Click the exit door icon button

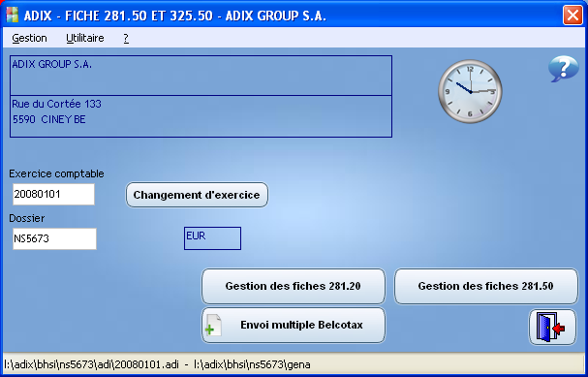pyautogui.click(x=552, y=328)
